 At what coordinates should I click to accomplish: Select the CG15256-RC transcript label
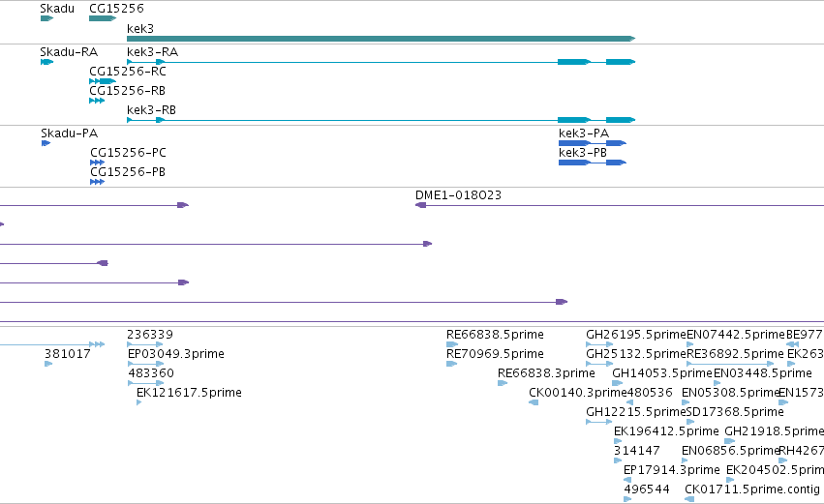(x=128, y=72)
